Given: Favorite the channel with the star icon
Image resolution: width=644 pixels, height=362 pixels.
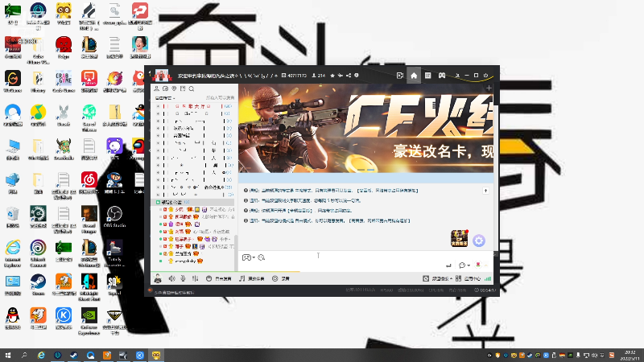Looking at the screenshot, I should 332,76.
